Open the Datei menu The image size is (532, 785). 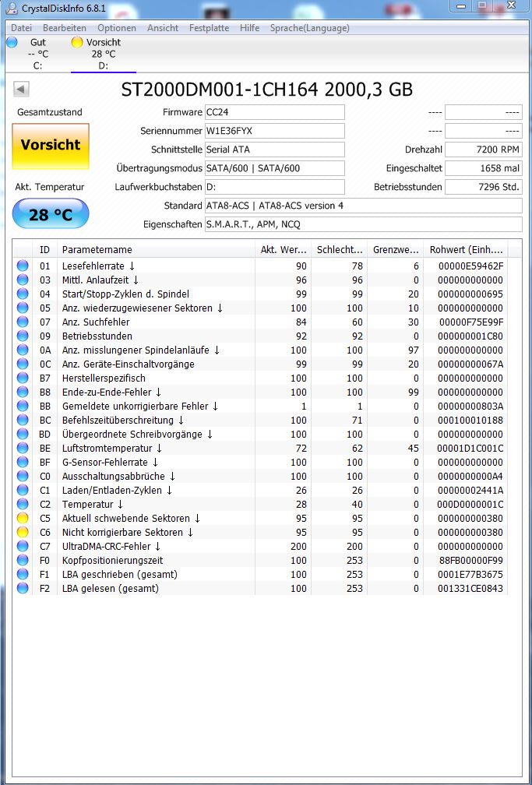[x=21, y=28]
